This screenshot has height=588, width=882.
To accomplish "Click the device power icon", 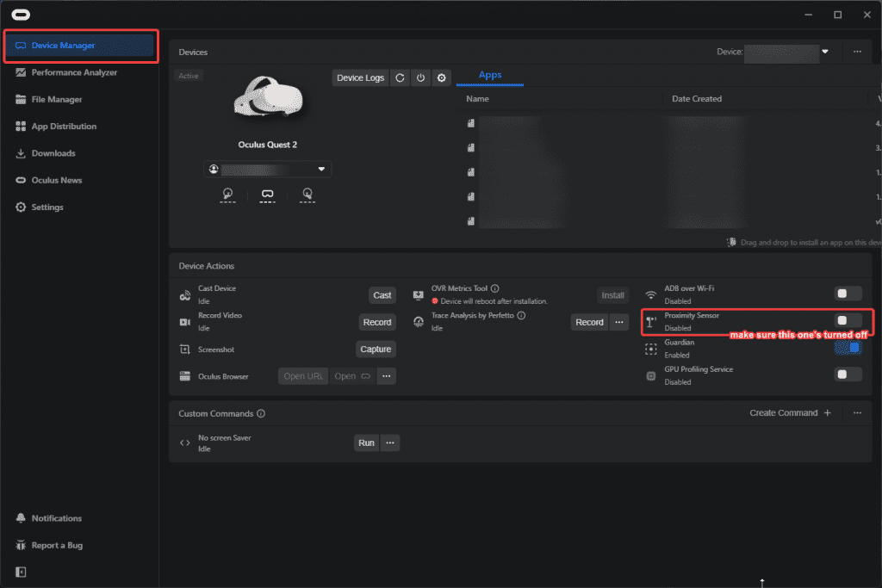I will coord(420,77).
